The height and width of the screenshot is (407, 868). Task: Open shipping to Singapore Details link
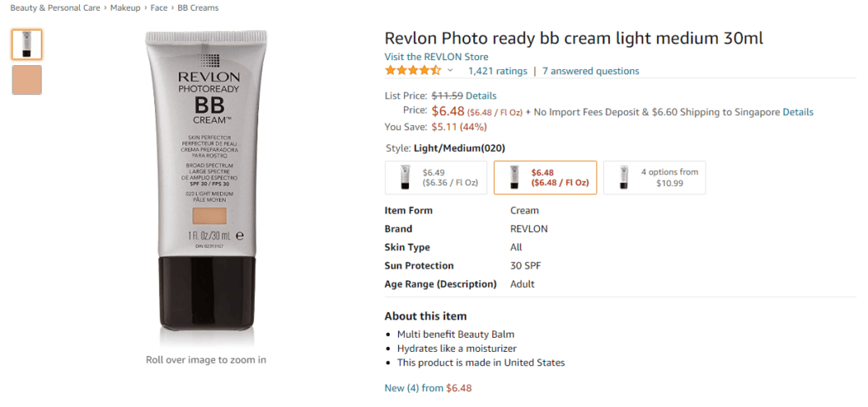798,112
